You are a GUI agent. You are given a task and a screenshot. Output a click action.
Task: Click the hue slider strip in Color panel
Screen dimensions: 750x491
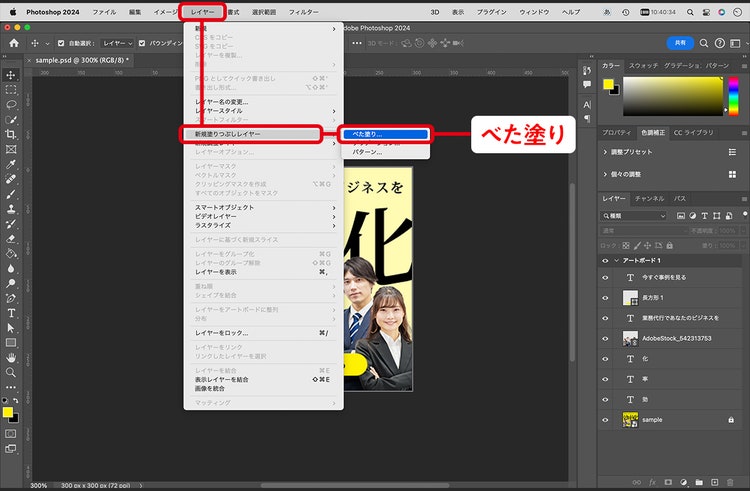point(733,96)
